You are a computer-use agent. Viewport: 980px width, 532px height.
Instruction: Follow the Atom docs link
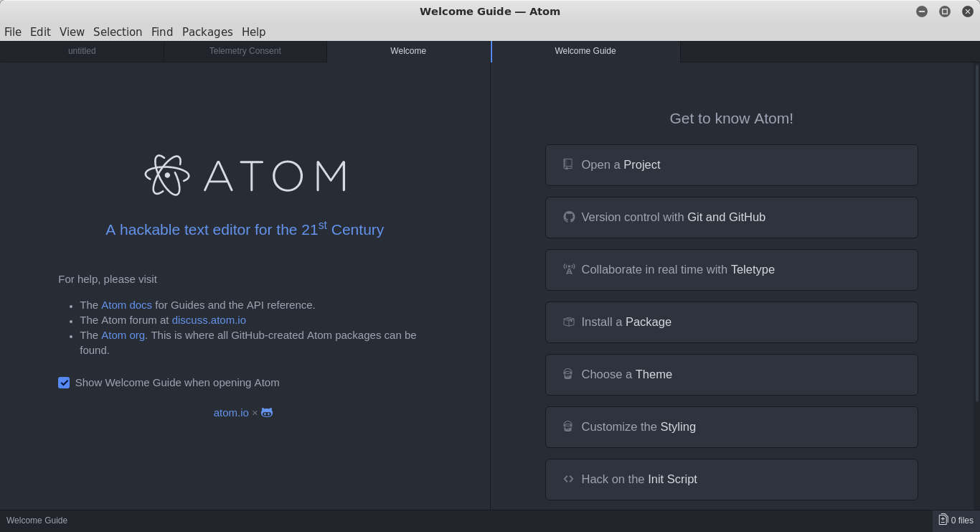tap(126, 305)
